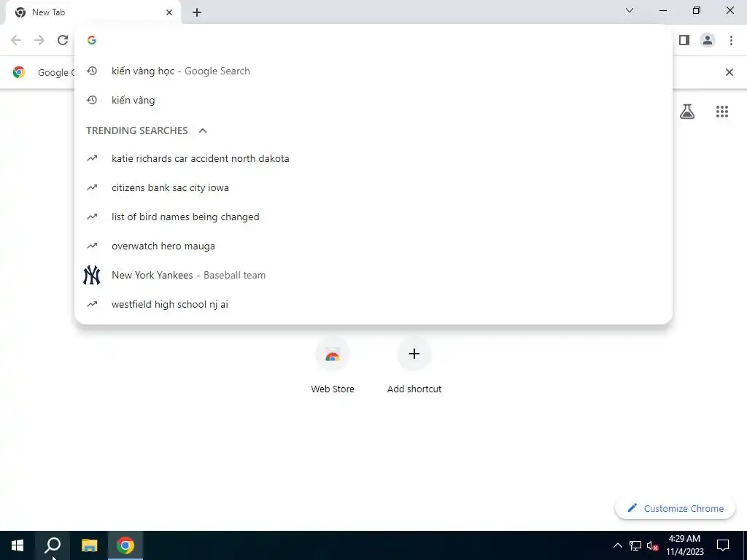The image size is (747, 560).
Task: Select suggestion kiến vàng học
Action: click(373, 71)
